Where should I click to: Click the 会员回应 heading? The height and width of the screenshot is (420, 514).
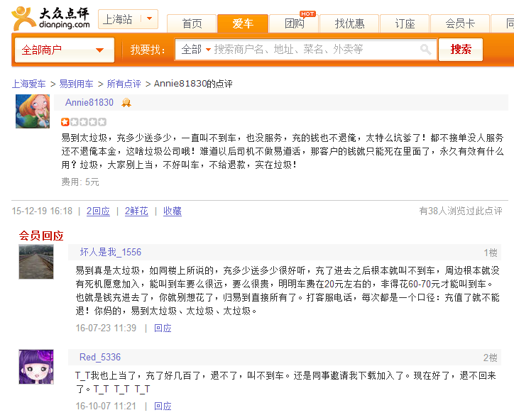[41, 236]
